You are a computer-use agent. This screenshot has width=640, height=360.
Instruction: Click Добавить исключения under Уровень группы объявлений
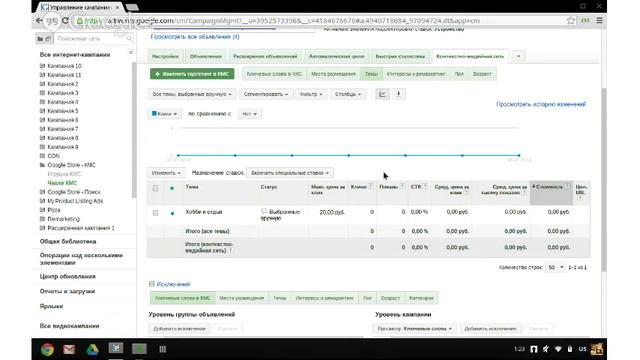pos(179,329)
